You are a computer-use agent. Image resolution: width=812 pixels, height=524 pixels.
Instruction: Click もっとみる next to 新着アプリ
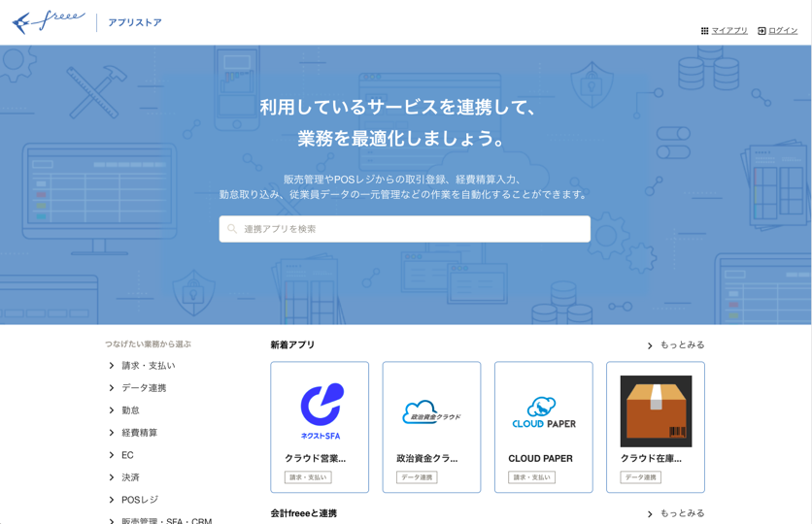(x=682, y=345)
